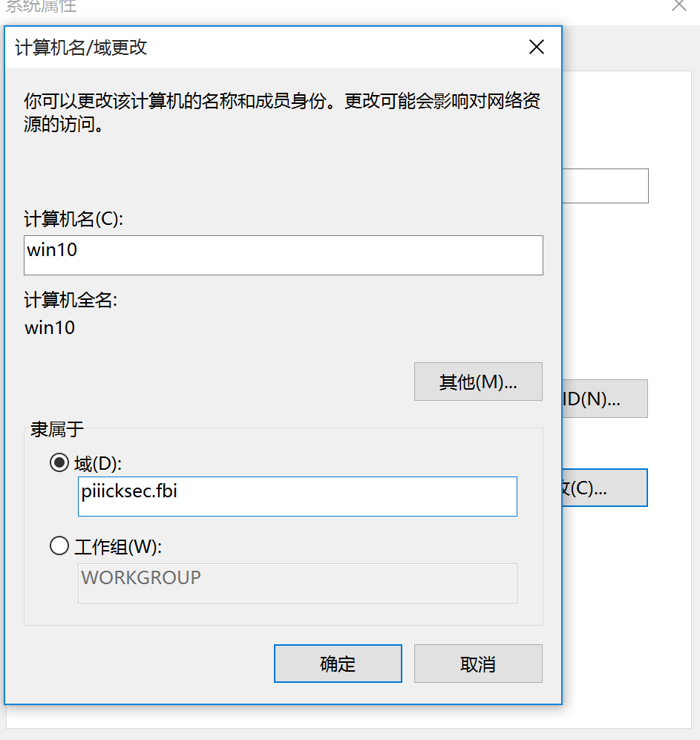The image size is (700, 740).
Task: Click the domain field containing piiicksec.fbi
Action: [297, 497]
